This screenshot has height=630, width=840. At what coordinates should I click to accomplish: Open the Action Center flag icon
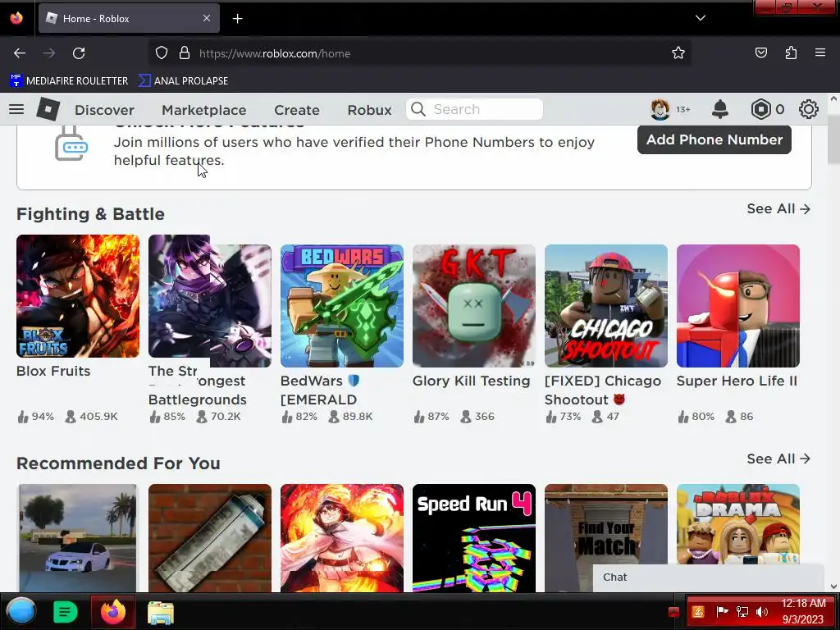click(722, 611)
